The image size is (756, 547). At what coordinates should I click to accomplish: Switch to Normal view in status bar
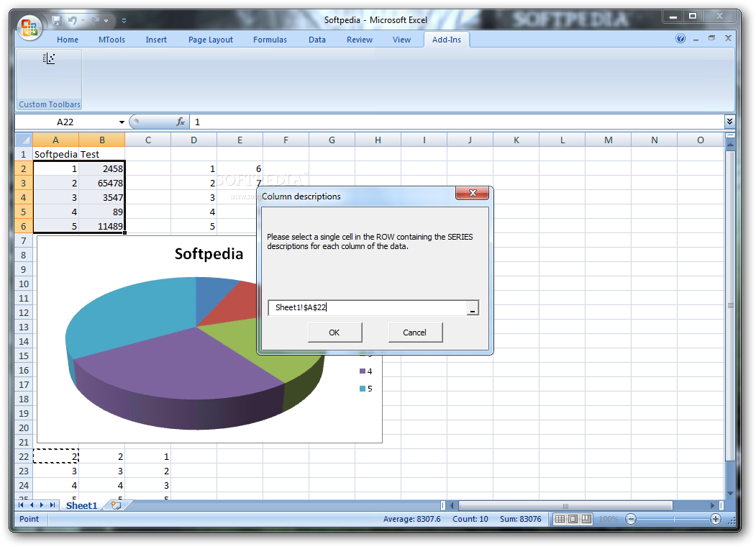point(560,519)
